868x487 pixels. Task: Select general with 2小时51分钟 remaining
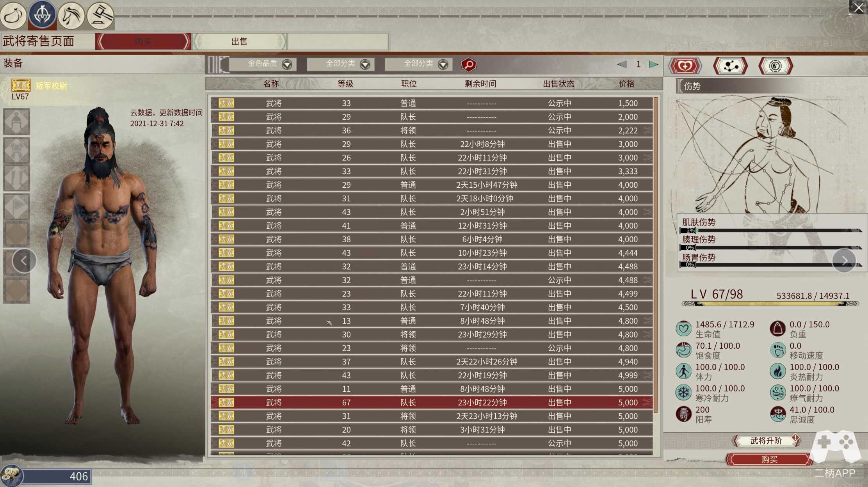(x=432, y=212)
